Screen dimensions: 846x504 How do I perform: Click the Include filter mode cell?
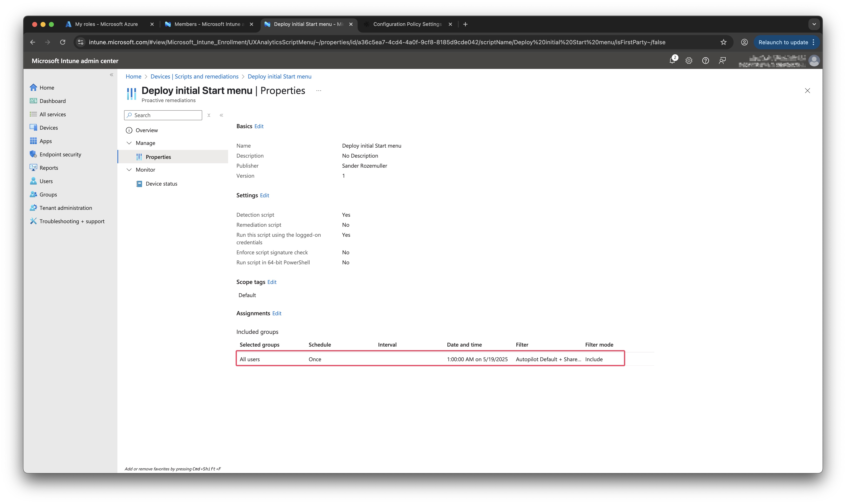pos(594,359)
